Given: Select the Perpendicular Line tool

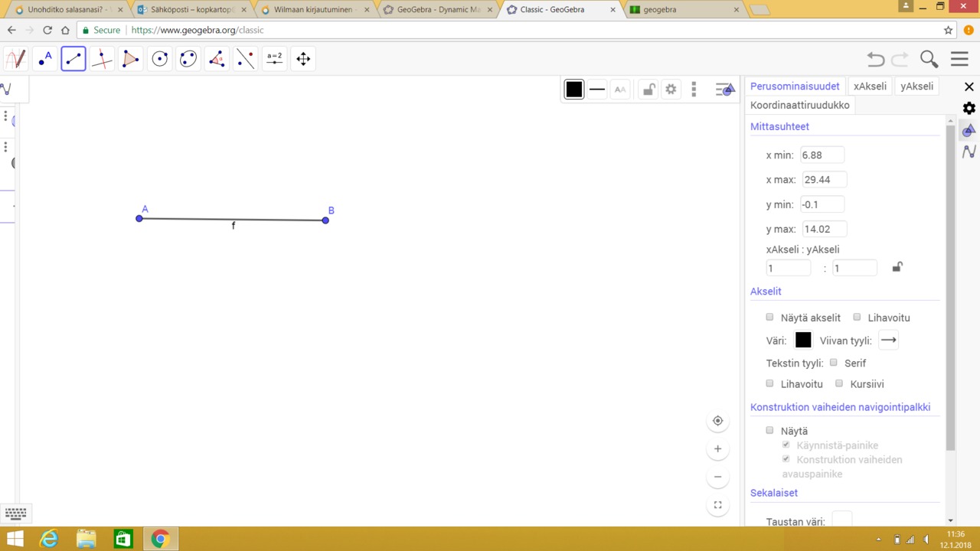Looking at the screenshot, I should pos(102,59).
